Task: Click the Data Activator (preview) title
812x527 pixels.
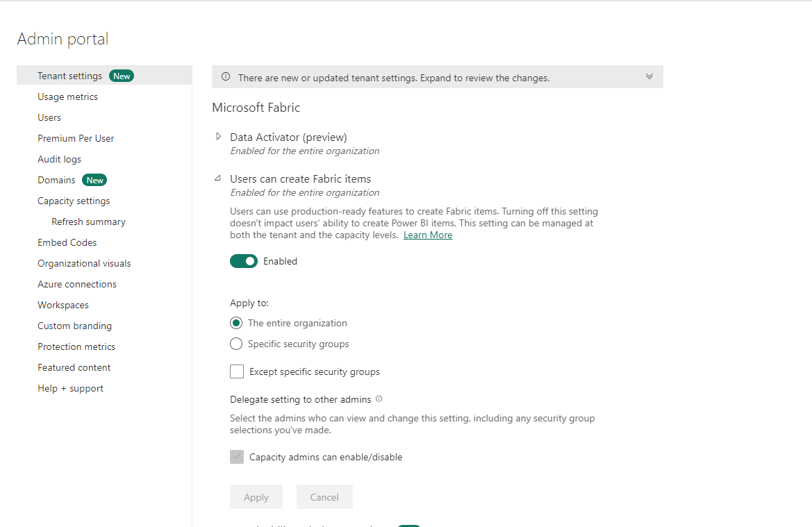Action: 288,137
